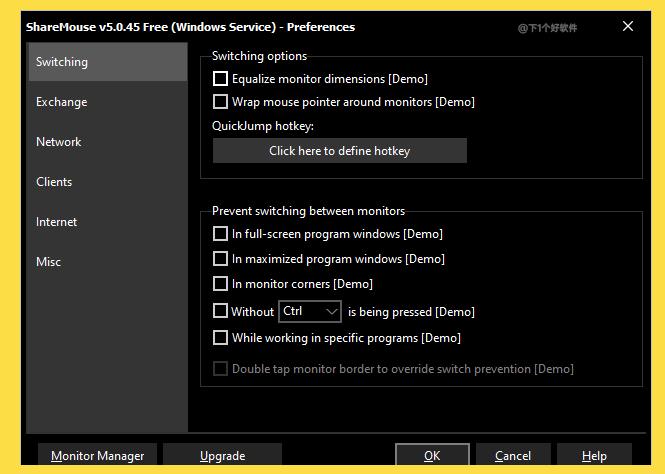Screen dimensions: 665x474
Task: Click the 'is being pressed [Demo]' text
Action: (x=411, y=312)
